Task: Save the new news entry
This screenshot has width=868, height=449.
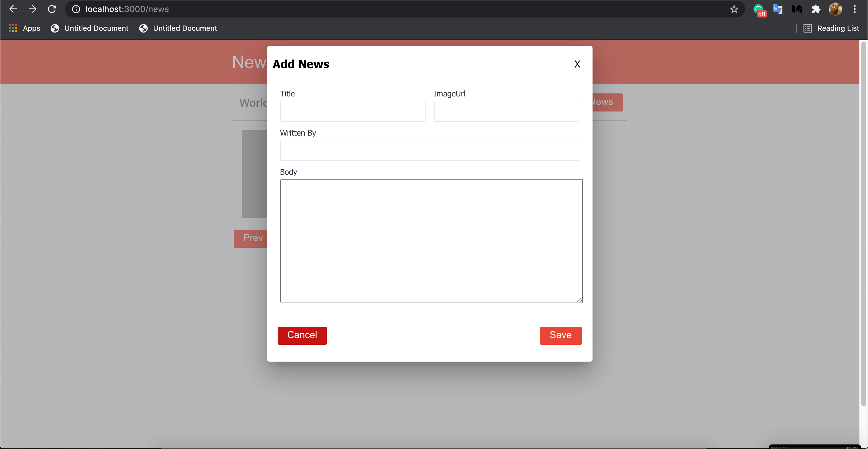Action: [560, 335]
